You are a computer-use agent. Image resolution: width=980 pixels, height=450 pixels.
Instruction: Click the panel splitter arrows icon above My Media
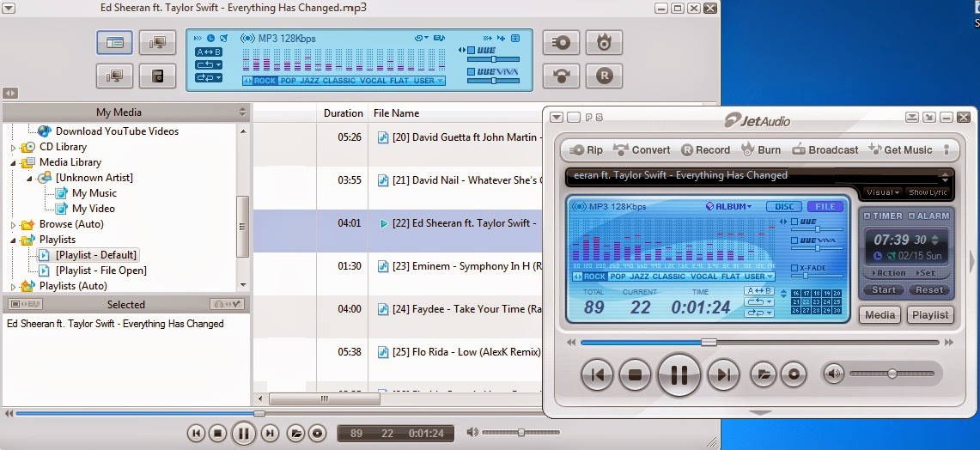[x=10, y=93]
